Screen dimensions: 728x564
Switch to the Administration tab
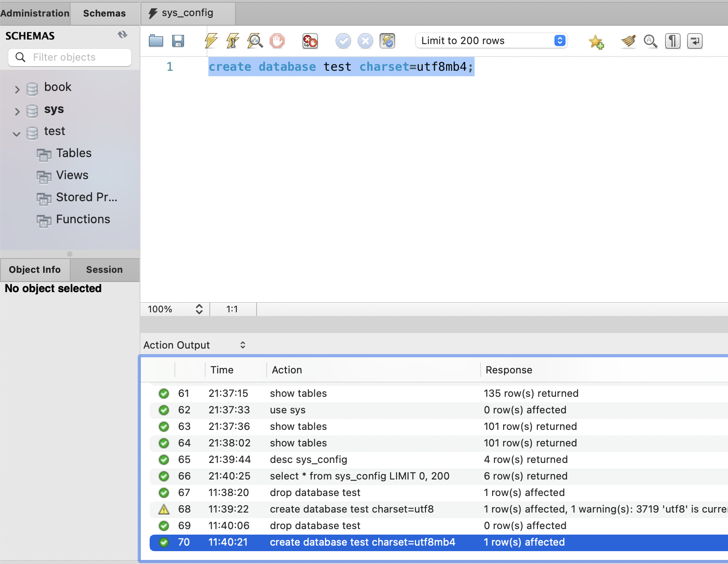pyautogui.click(x=35, y=13)
